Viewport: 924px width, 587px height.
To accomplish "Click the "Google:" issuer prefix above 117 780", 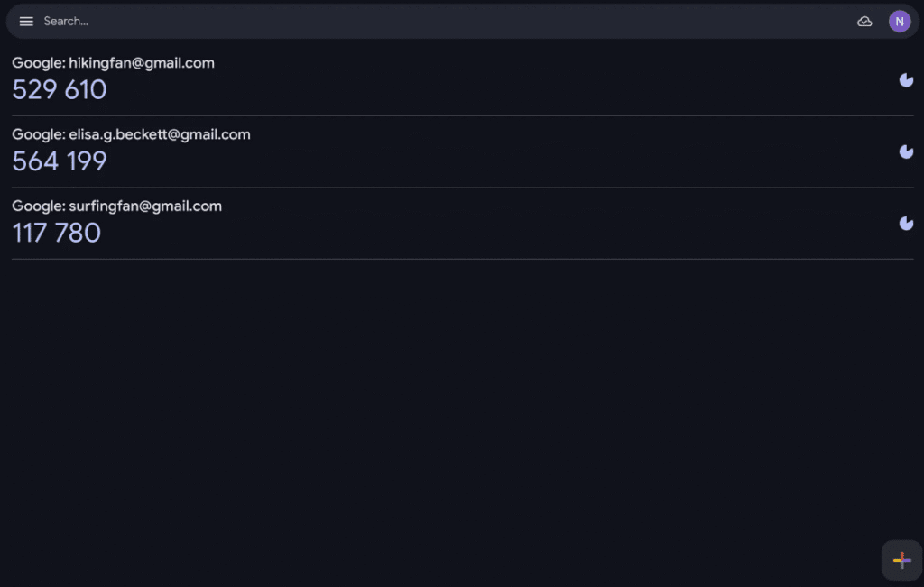I will pyautogui.click(x=38, y=206).
